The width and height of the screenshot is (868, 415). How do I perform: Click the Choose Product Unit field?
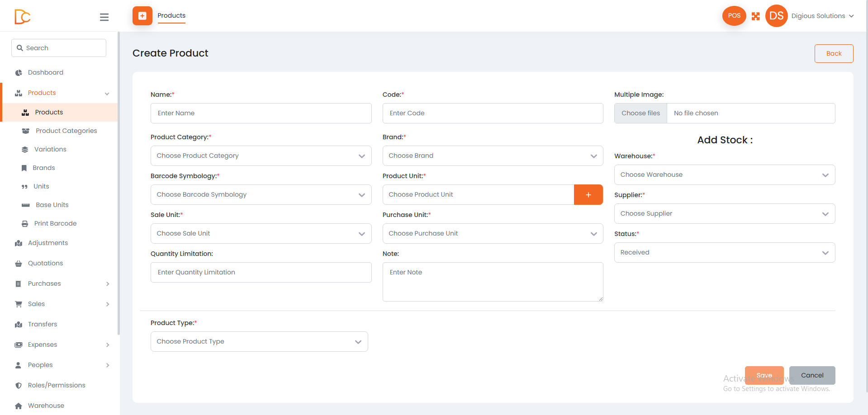(x=478, y=194)
